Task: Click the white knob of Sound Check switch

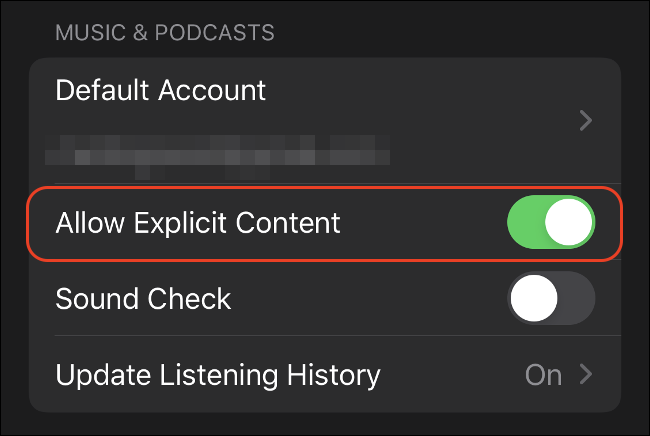Action: tap(534, 298)
